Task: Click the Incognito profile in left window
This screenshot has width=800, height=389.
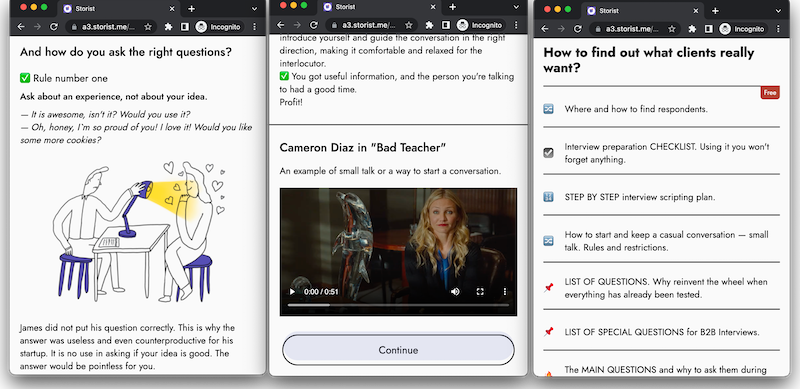Action: coord(218,27)
